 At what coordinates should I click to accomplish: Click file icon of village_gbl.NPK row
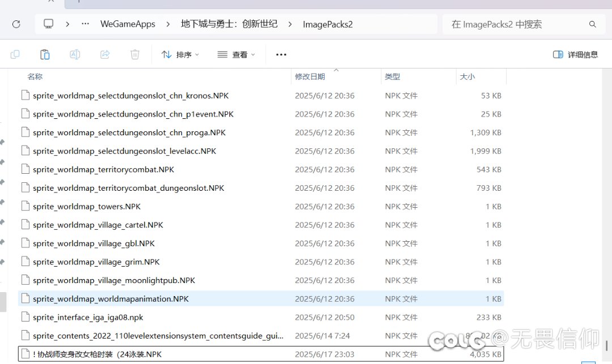point(25,243)
